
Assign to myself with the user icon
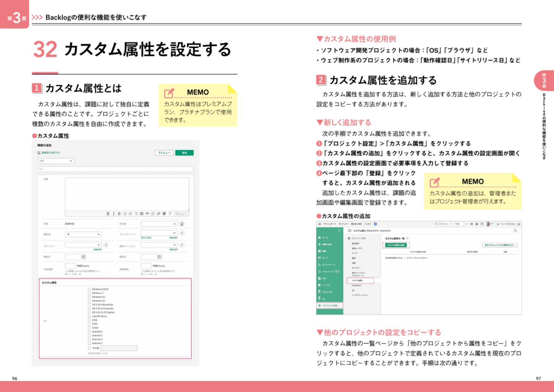182,224
